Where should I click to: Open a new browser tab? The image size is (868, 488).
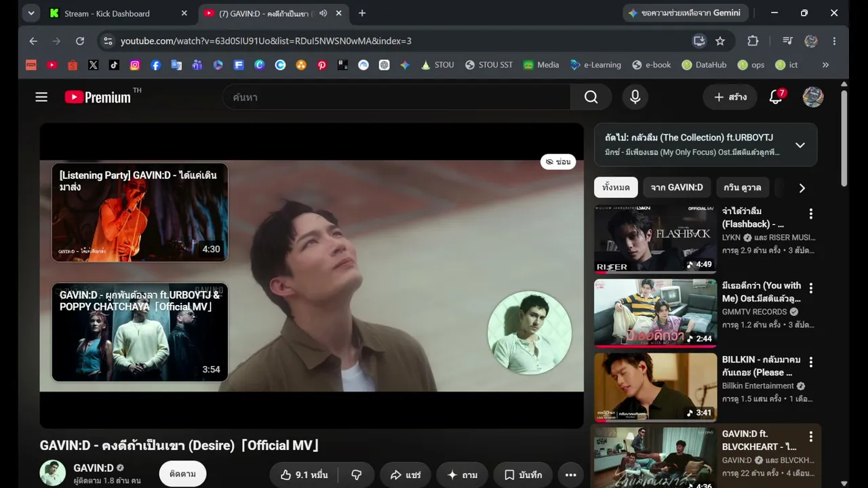click(x=362, y=13)
